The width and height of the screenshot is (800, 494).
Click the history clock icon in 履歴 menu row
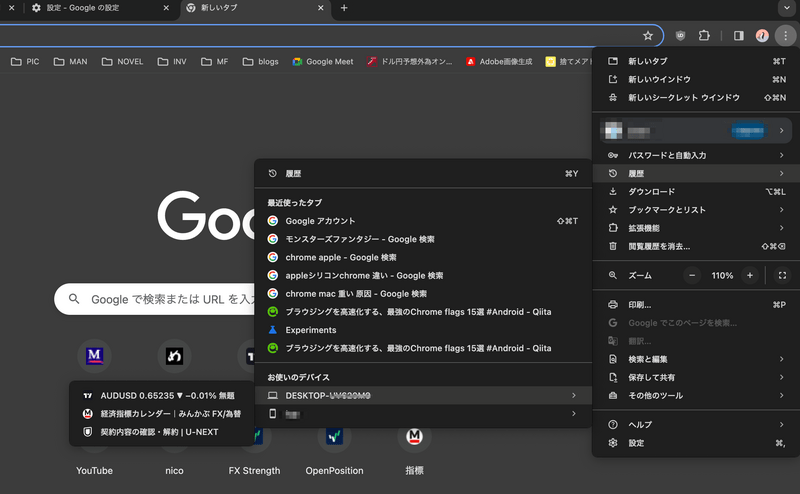click(613, 174)
